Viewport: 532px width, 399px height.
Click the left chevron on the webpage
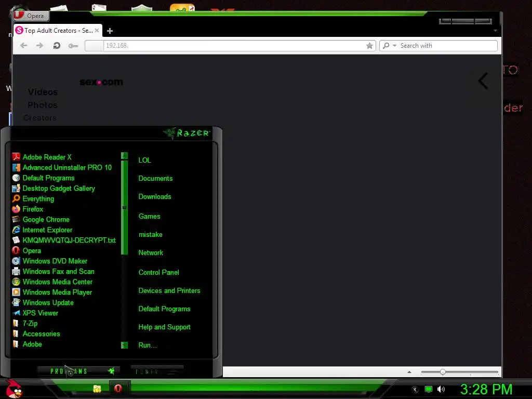tap(483, 81)
